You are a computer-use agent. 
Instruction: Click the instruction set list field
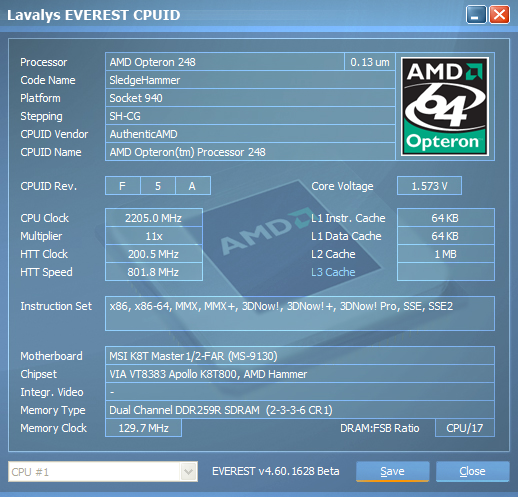pyautogui.click(x=300, y=313)
